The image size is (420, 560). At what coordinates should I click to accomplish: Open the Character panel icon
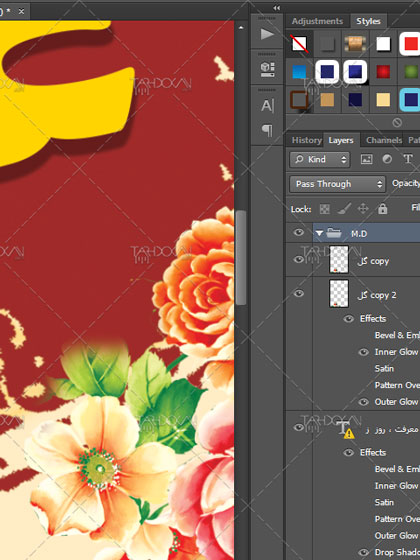267,106
